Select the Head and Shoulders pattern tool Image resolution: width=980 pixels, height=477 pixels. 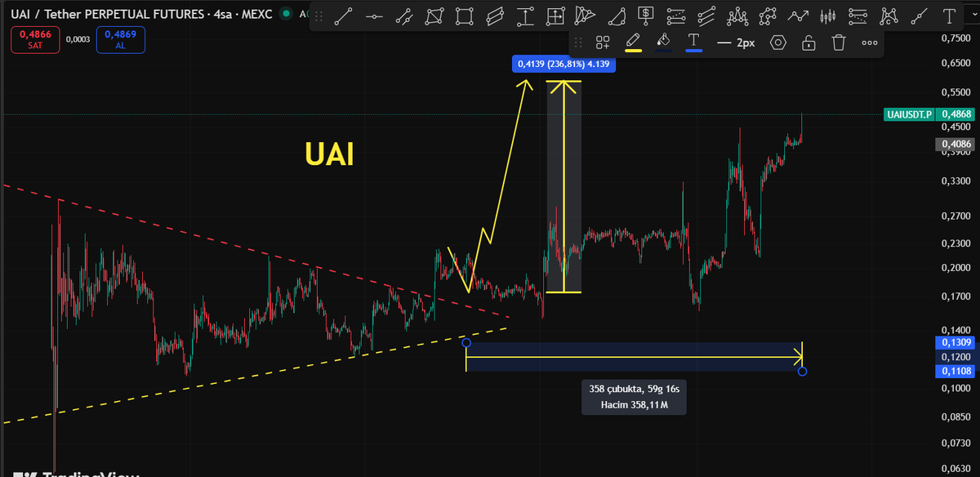tap(737, 16)
